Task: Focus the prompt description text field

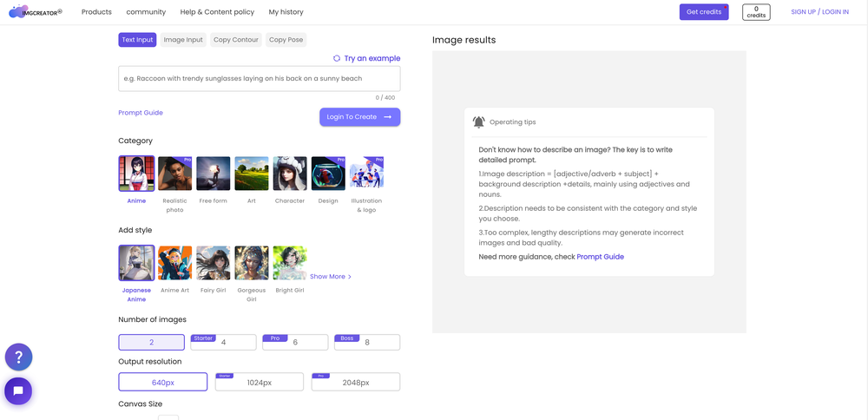Action: point(259,79)
